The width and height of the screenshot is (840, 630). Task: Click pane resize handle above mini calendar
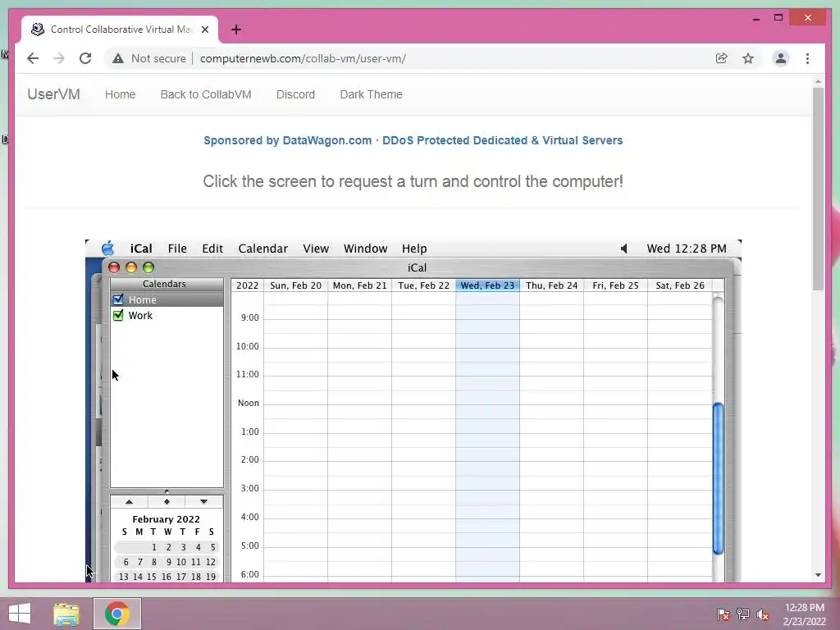167,491
